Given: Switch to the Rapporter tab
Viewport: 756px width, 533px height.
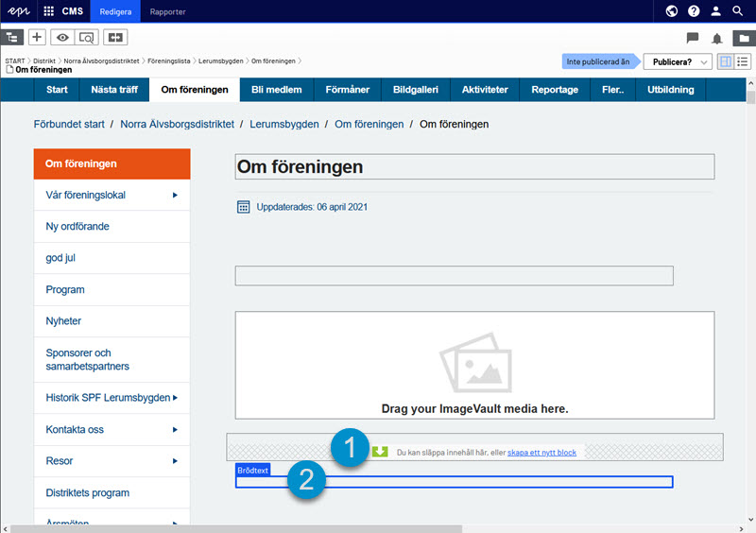Looking at the screenshot, I should click(167, 11).
